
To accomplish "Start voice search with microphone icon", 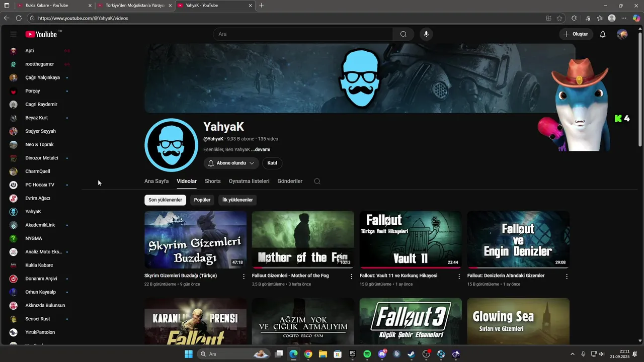I will (x=426, y=34).
